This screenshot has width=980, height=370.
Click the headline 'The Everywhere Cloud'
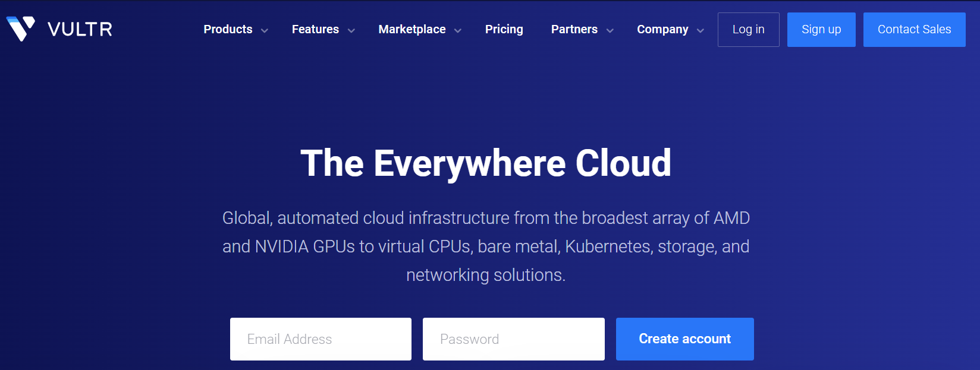click(x=486, y=163)
